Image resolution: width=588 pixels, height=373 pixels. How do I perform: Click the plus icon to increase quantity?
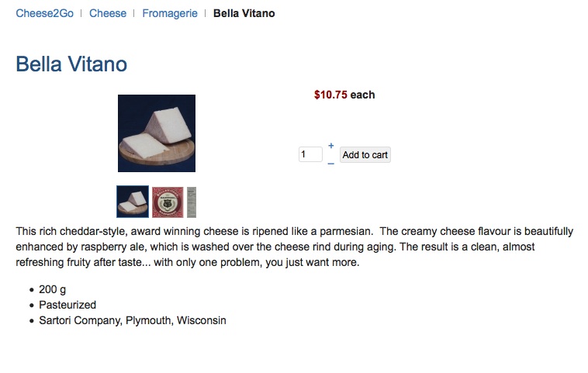(331, 146)
